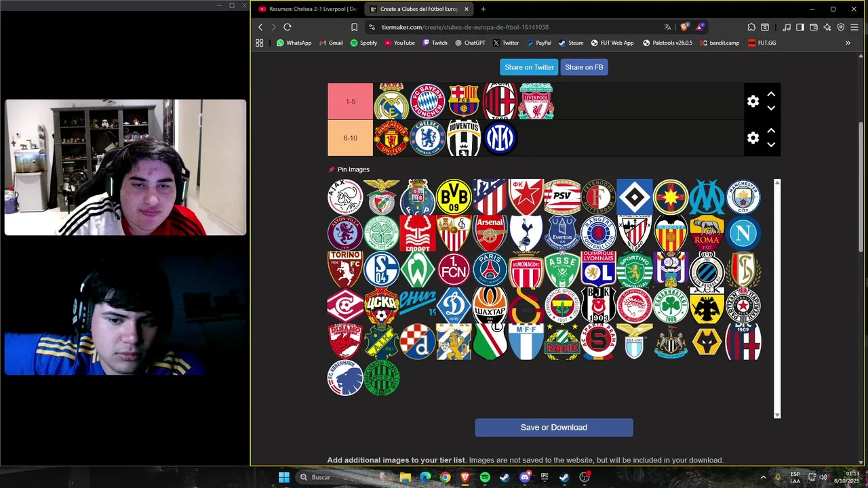This screenshot has width=868, height=488.
Task: Pick the Napoli N logo
Action: tap(743, 233)
